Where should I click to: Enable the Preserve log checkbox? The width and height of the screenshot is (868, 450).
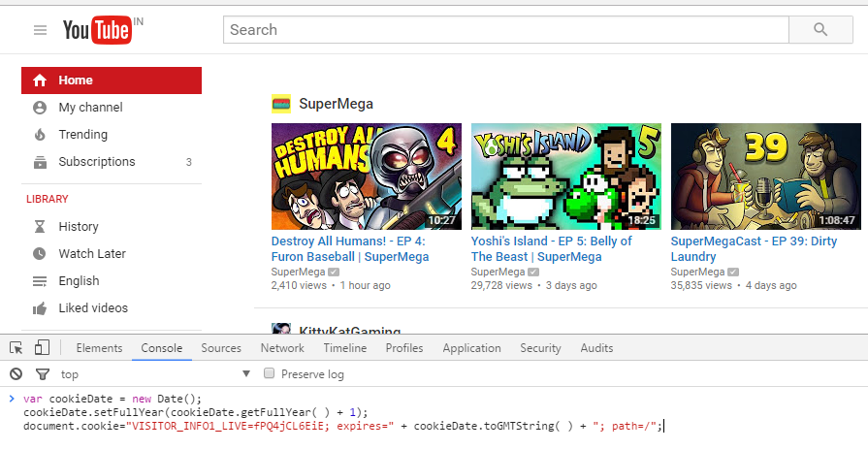[x=269, y=373]
